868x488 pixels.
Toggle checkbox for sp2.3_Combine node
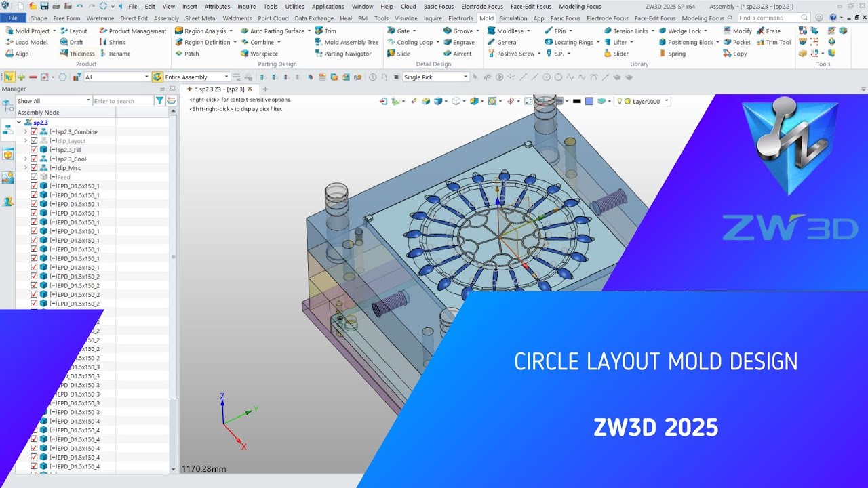tap(34, 131)
